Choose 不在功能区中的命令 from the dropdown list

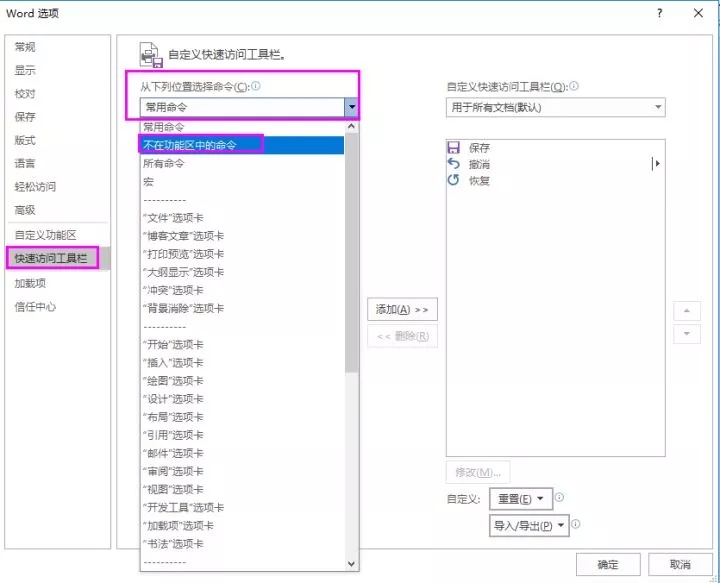click(242, 145)
